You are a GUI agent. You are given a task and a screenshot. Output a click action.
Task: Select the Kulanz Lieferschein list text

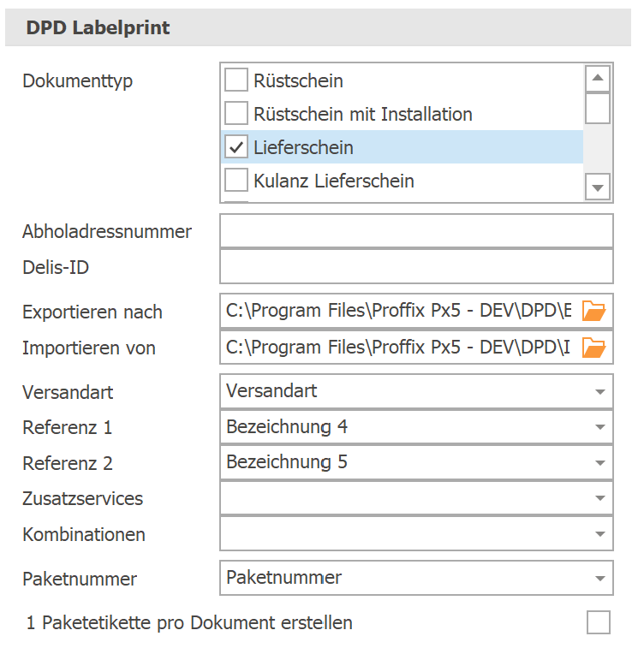click(x=333, y=181)
